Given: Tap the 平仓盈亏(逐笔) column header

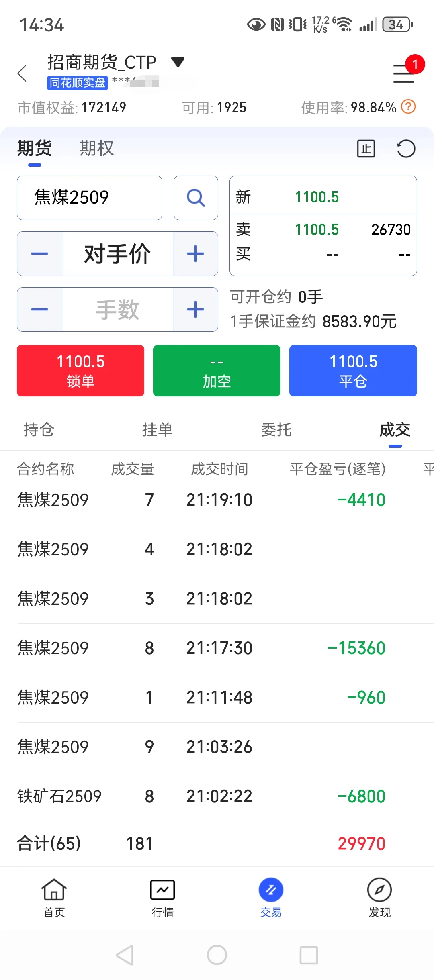Looking at the screenshot, I should point(338,469).
